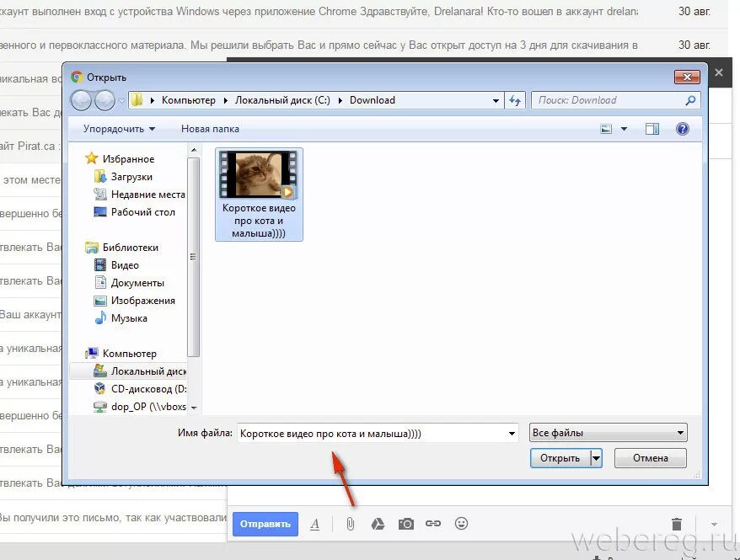Expand the Открыть button split arrow
The height and width of the screenshot is (560, 740).
[597, 458]
